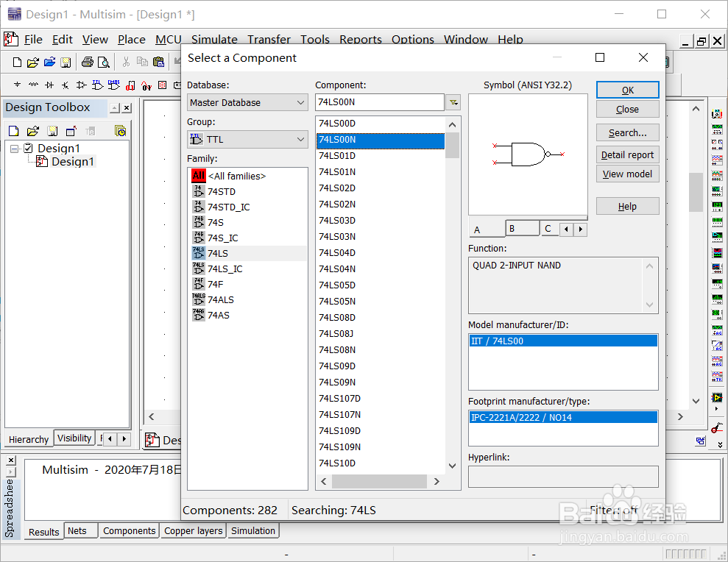This screenshot has height=562, width=728.
Task: Open the File menu
Action: (33, 40)
